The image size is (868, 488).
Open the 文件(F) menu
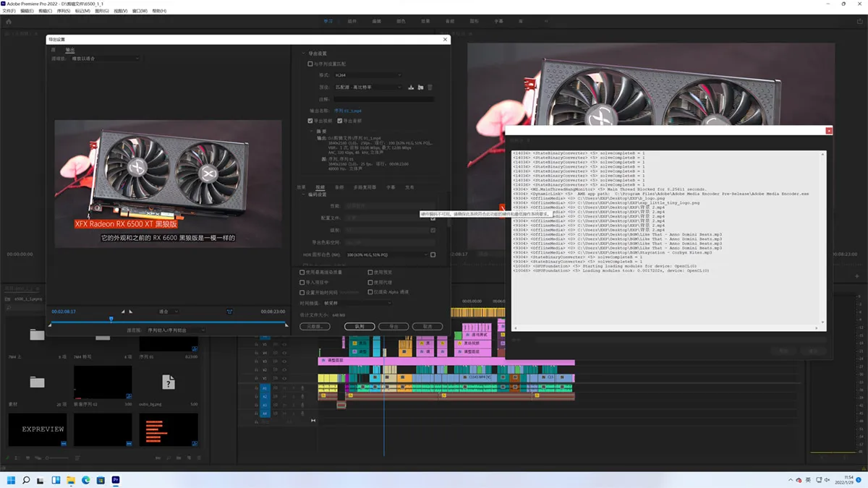(9, 12)
